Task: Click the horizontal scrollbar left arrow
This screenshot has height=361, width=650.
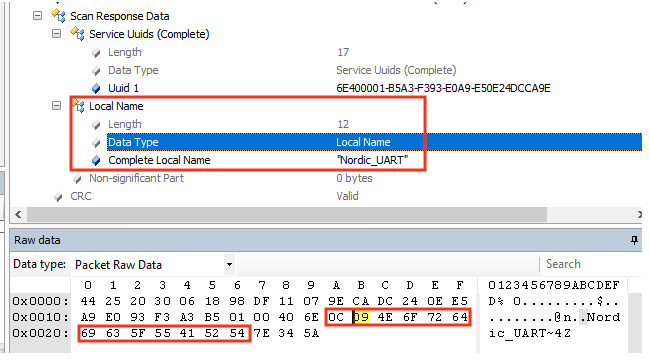Action: point(18,214)
